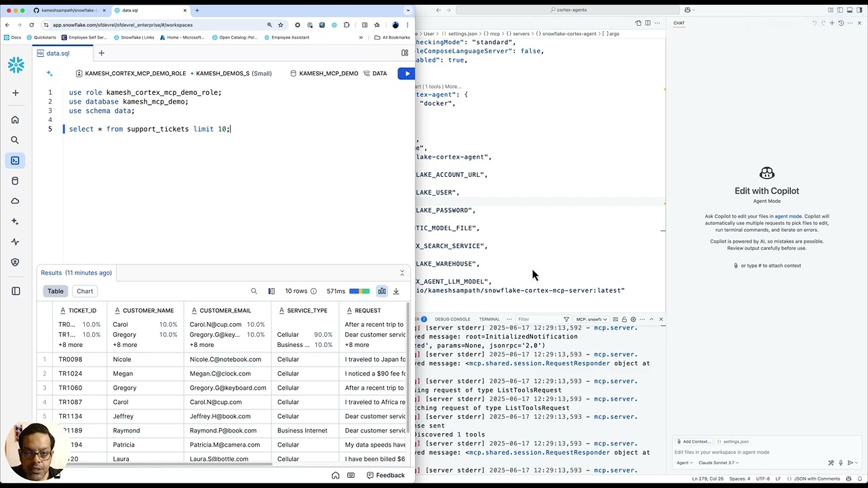This screenshot has width=868, height=488.
Task: Search within query results
Action: [x=254, y=291]
